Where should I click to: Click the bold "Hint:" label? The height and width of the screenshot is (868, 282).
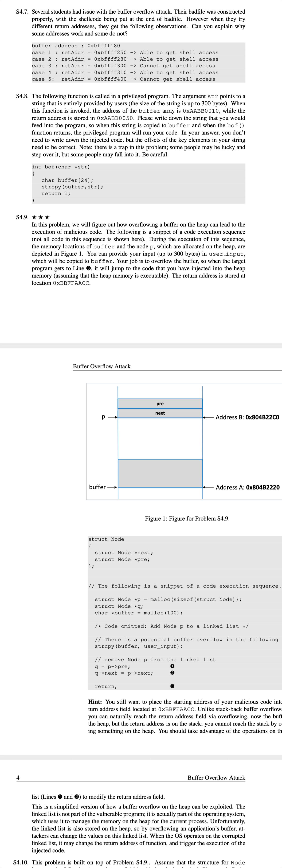(x=95, y=701)
